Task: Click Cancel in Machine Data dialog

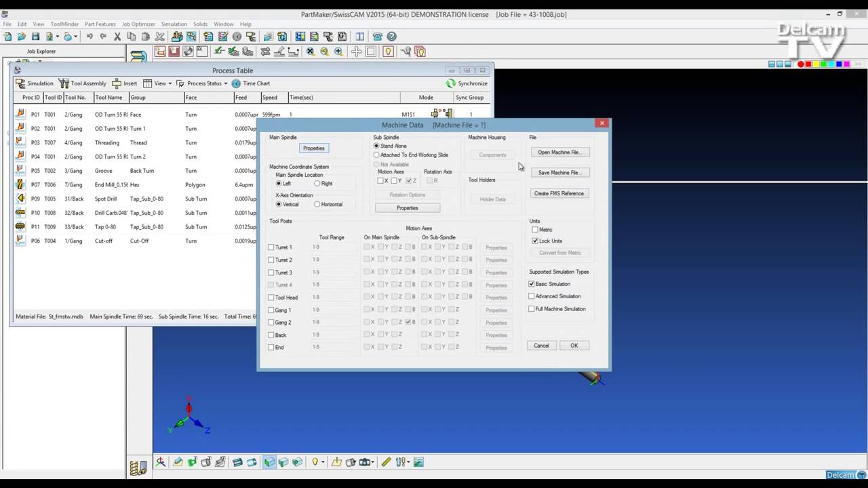Action: [x=541, y=346]
